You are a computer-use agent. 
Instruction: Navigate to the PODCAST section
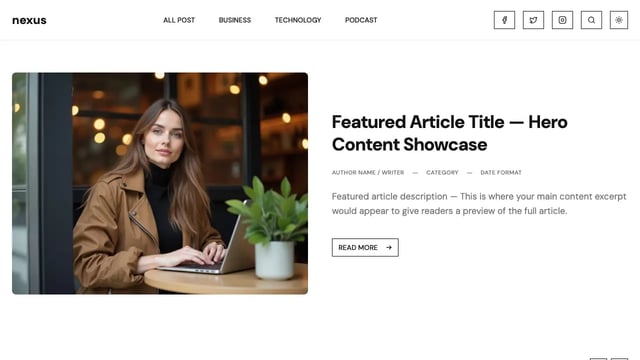click(x=361, y=20)
